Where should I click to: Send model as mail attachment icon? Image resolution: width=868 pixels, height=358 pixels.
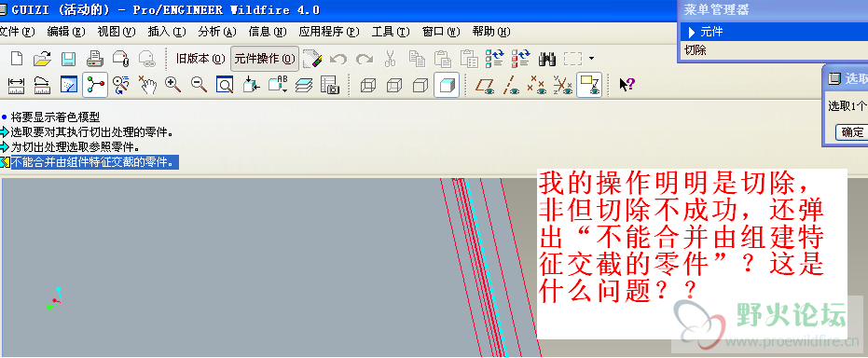[x=120, y=59]
